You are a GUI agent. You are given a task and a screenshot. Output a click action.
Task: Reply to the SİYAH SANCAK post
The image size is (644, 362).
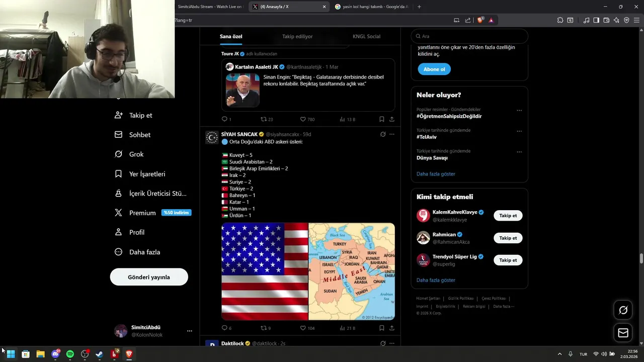click(226, 328)
